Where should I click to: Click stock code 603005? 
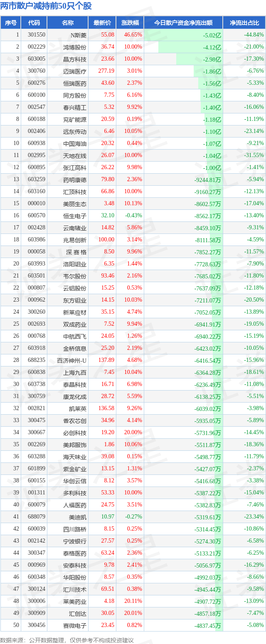point(37,59)
